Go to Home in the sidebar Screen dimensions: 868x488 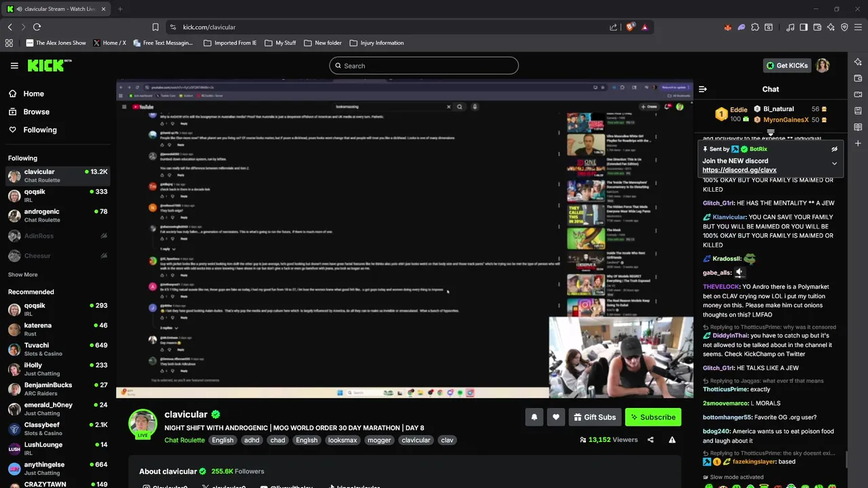point(33,94)
